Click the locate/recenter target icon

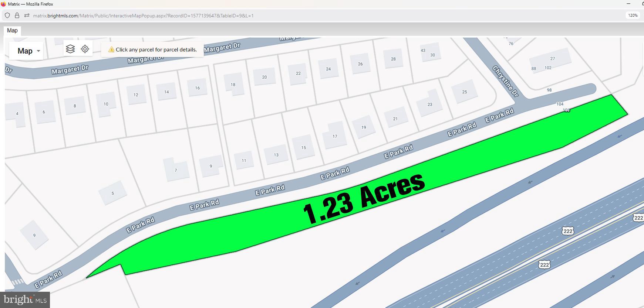pyautogui.click(x=85, y=49)
